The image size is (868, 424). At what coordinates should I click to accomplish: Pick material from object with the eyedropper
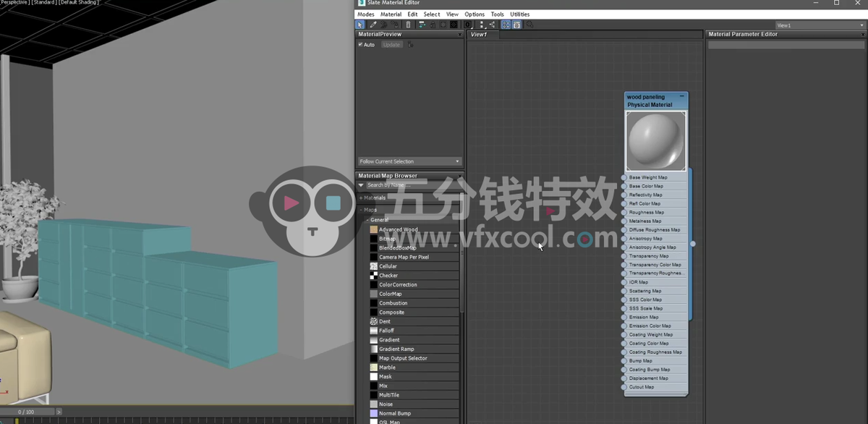point(373,25)
